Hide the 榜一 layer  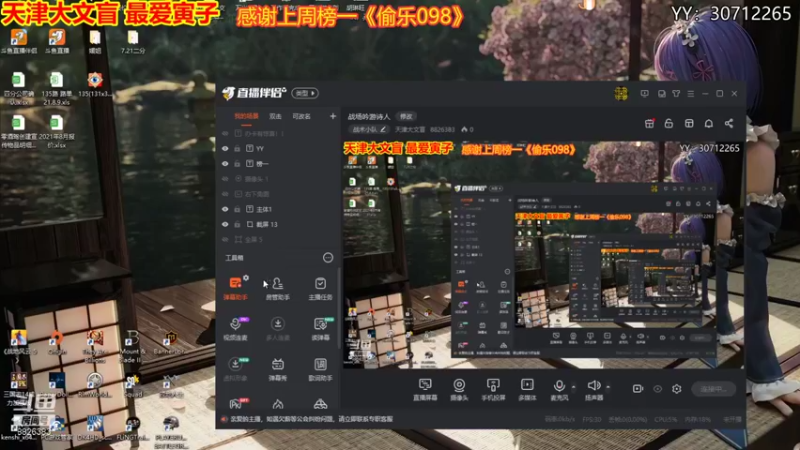(225, 164)
